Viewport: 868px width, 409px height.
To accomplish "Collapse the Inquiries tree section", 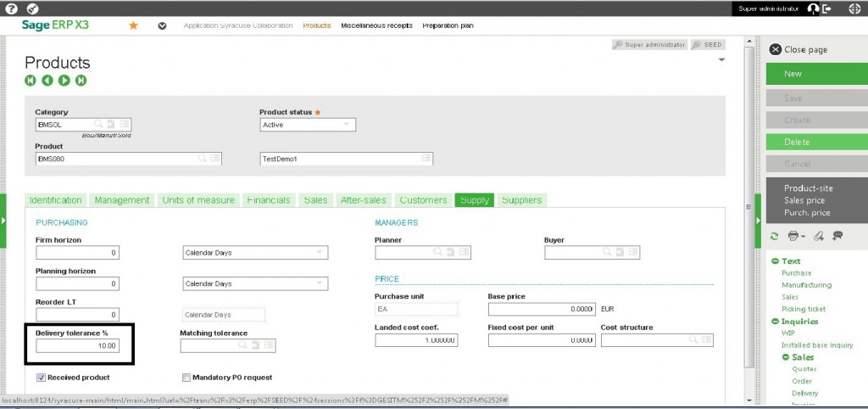I will click(x=775, y=322).
